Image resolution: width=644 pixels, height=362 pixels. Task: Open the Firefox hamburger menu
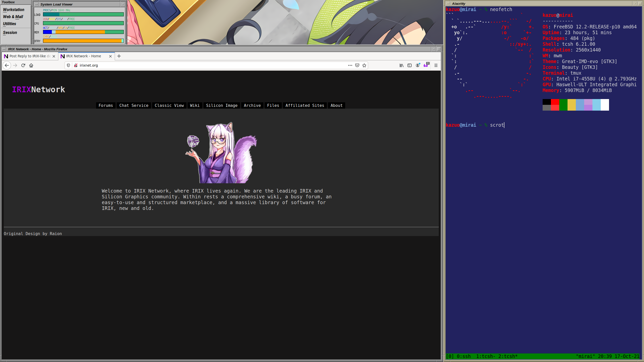tap(436, 65)
